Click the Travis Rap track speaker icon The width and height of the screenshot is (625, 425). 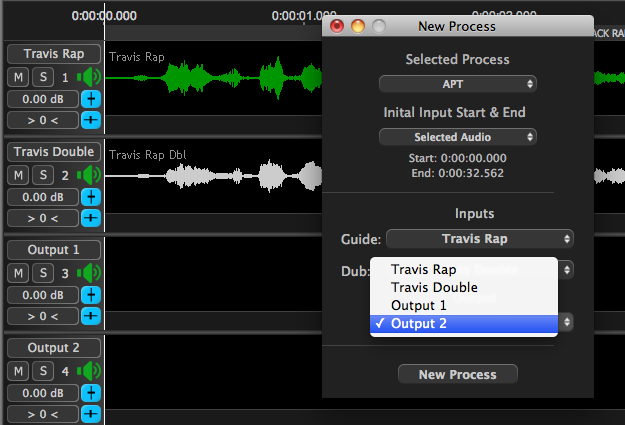(x=91, y=77)
